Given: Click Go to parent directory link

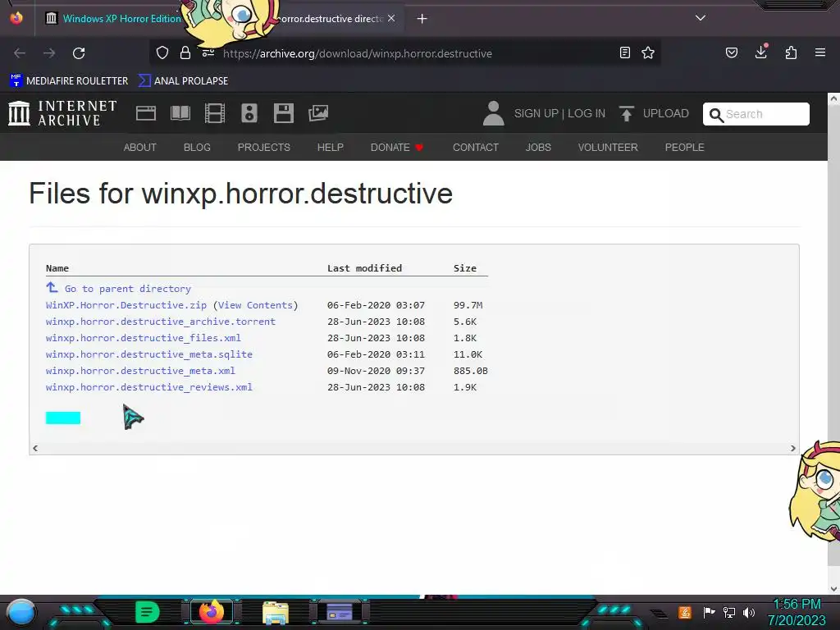Looking at the screenshot, I should pos(127,289).
